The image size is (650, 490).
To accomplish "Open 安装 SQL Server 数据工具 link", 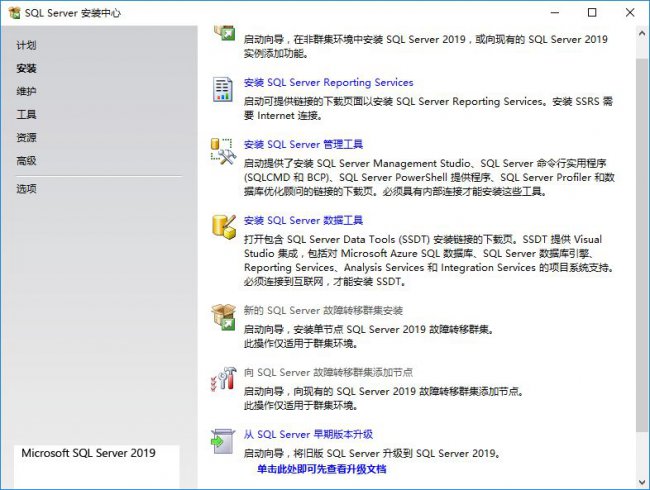I will (x=303, y=220).
